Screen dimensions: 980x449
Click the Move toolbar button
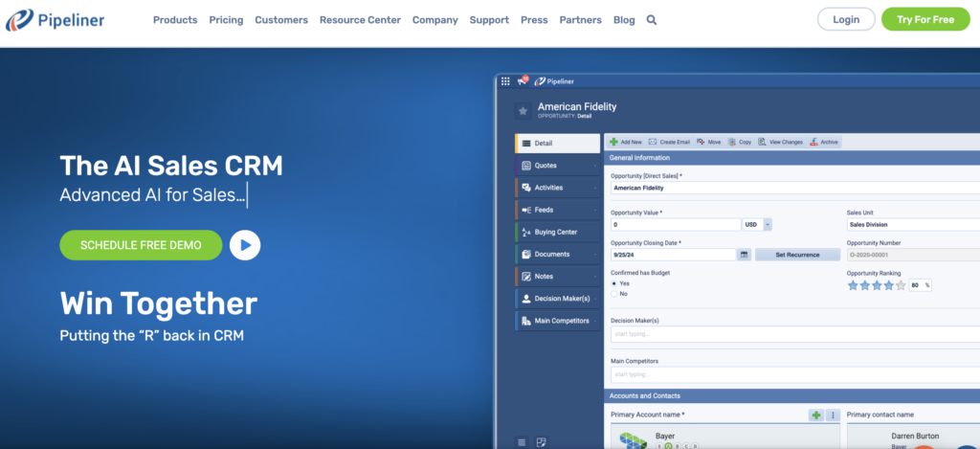pos(709,142)
